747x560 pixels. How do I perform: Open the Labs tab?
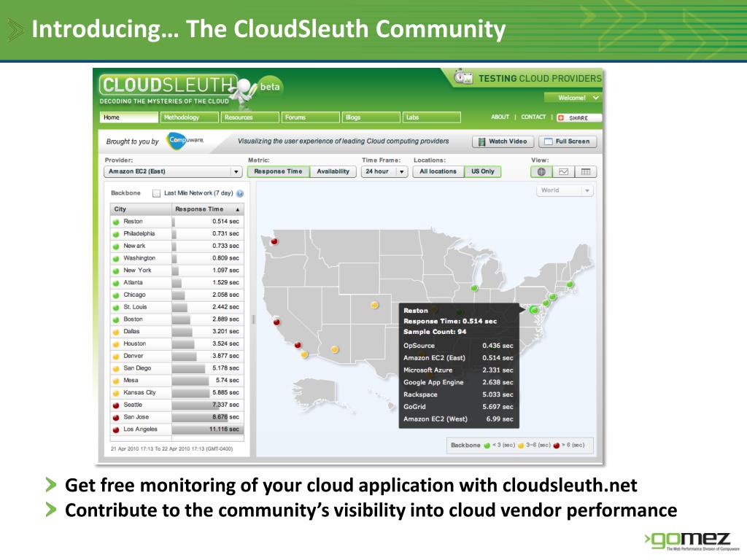click(432, 117)
